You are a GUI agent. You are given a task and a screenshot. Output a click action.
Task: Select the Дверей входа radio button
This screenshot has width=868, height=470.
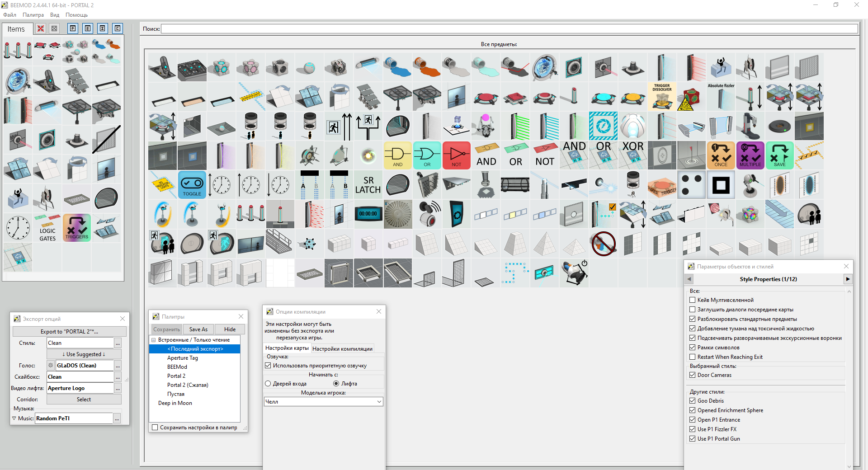268,384
